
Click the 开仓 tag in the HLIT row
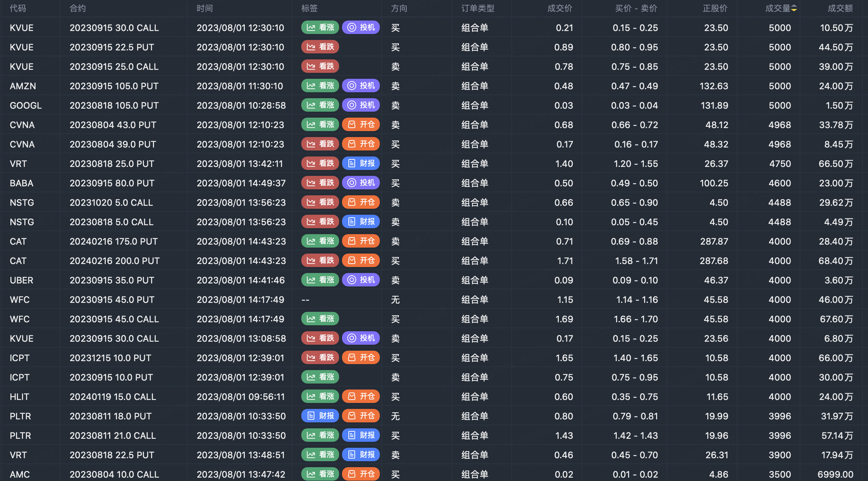361,396
